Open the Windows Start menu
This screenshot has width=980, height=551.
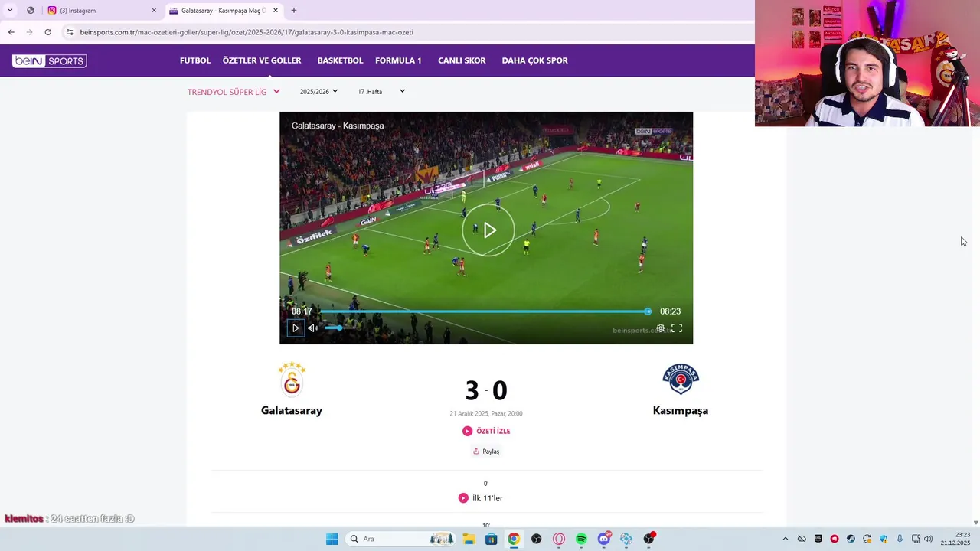[332, 539]
